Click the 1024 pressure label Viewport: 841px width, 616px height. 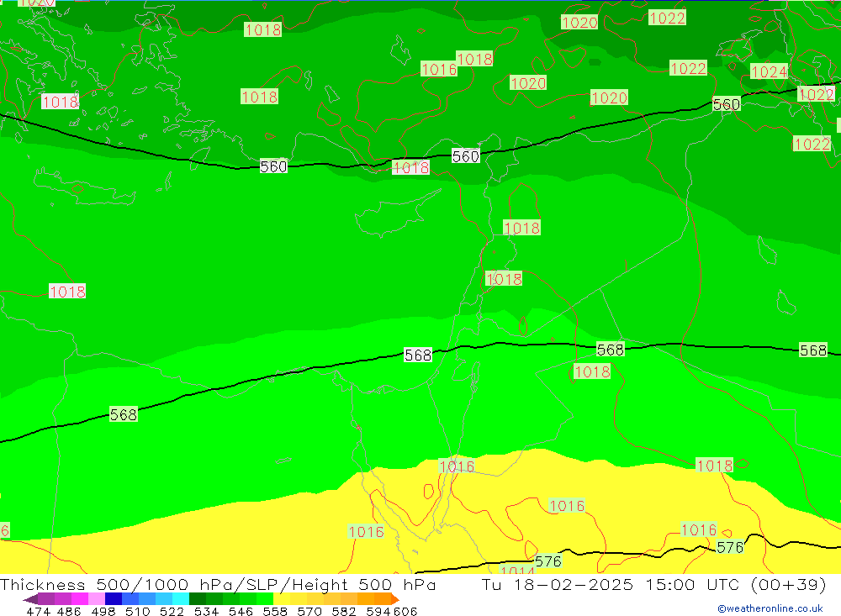click(769, 71)
